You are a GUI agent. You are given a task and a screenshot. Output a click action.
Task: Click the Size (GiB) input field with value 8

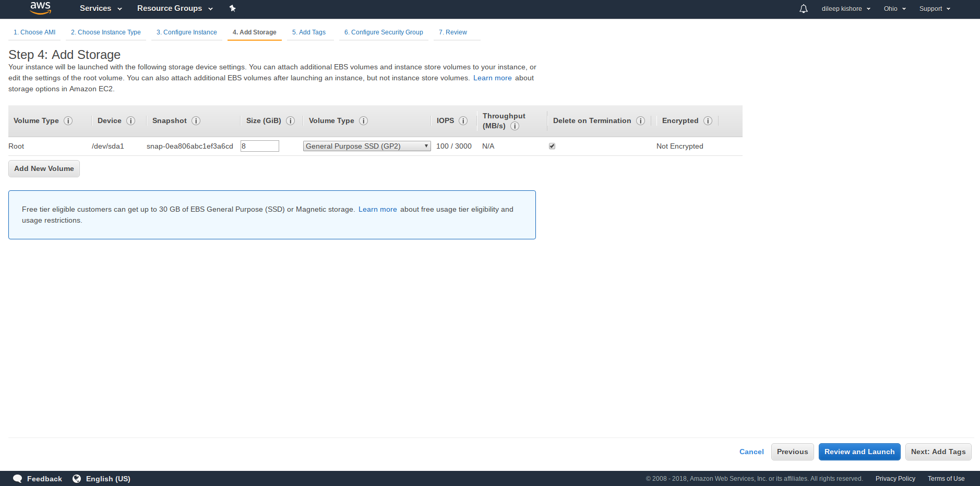point(260,147)
